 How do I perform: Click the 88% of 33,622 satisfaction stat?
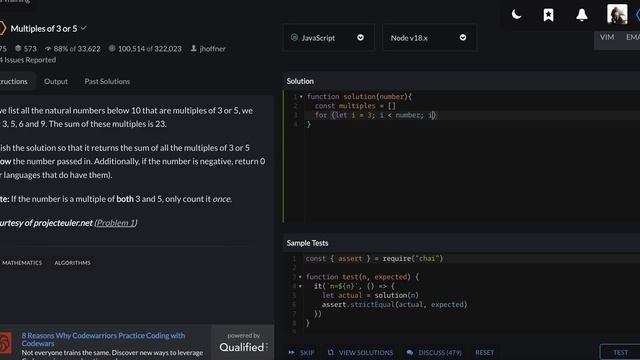pyautogui.click(x=72, y=49)
